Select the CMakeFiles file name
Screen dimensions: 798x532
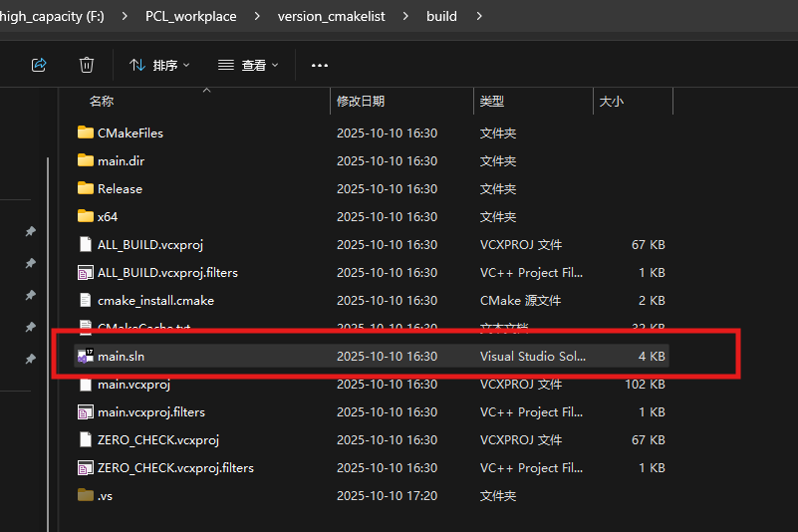[131, 133]
